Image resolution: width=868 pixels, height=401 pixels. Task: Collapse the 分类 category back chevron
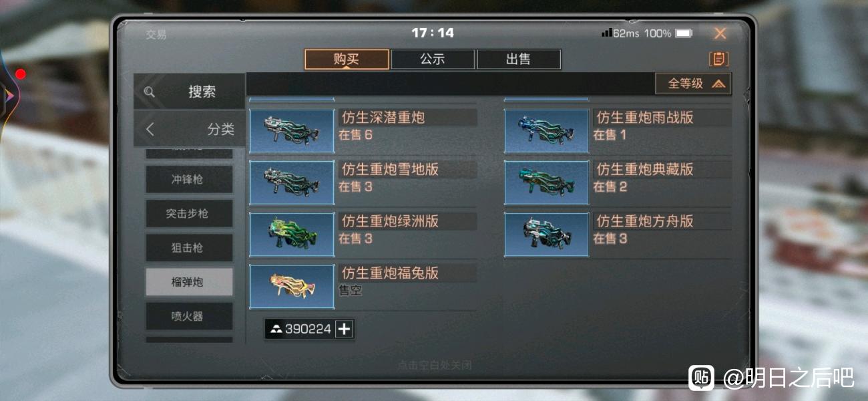click(150, 129)
